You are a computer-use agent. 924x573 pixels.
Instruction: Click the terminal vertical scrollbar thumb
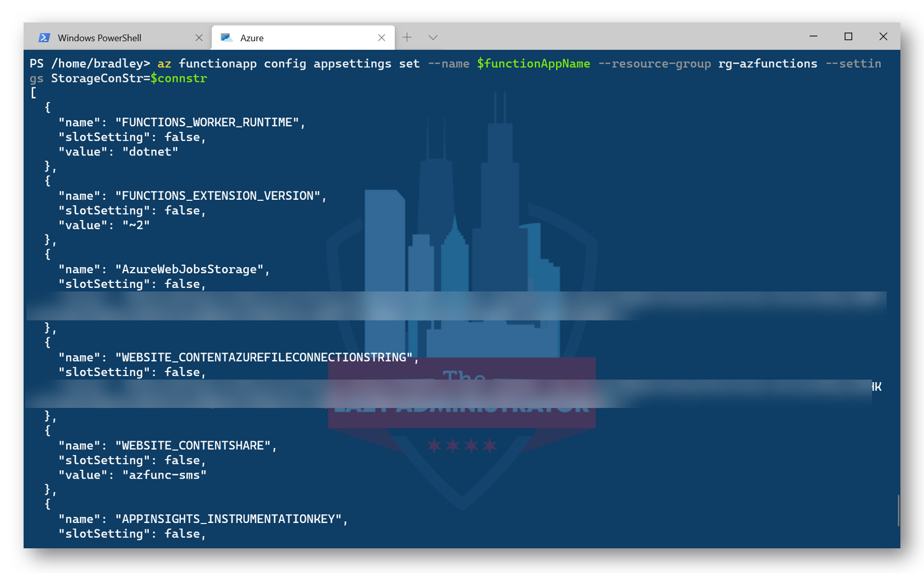pos(898,510)
